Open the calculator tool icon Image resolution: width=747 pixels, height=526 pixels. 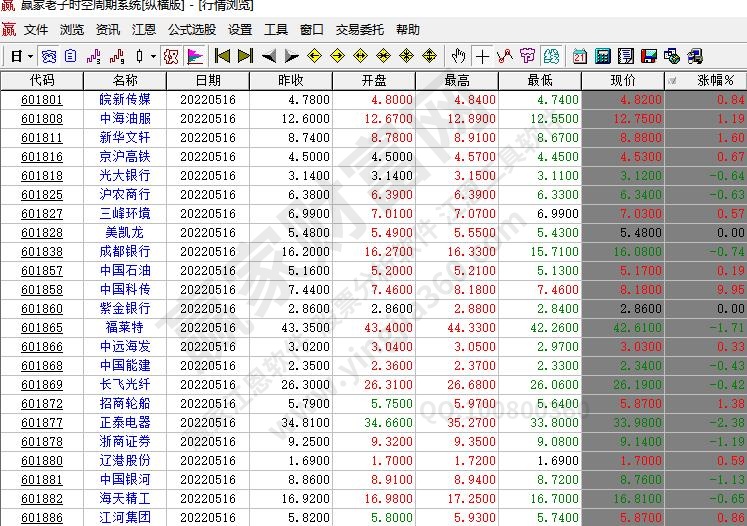coord(603,56)
